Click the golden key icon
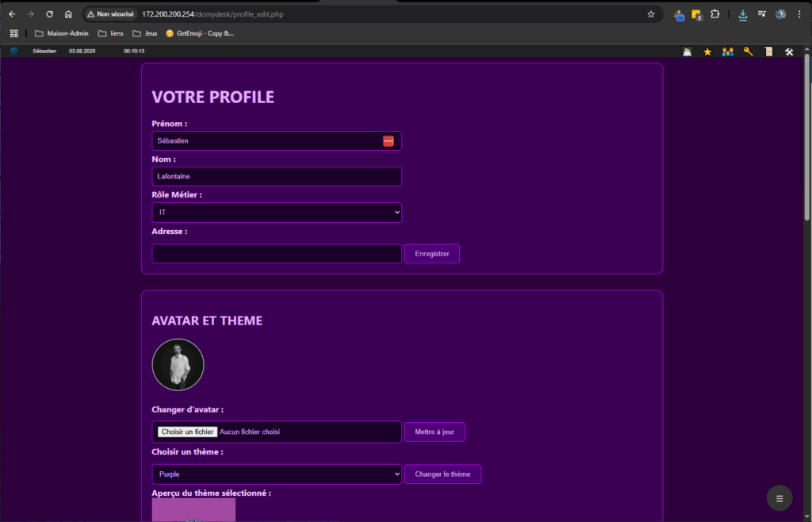The image size is (812, 522). [748, 52]
